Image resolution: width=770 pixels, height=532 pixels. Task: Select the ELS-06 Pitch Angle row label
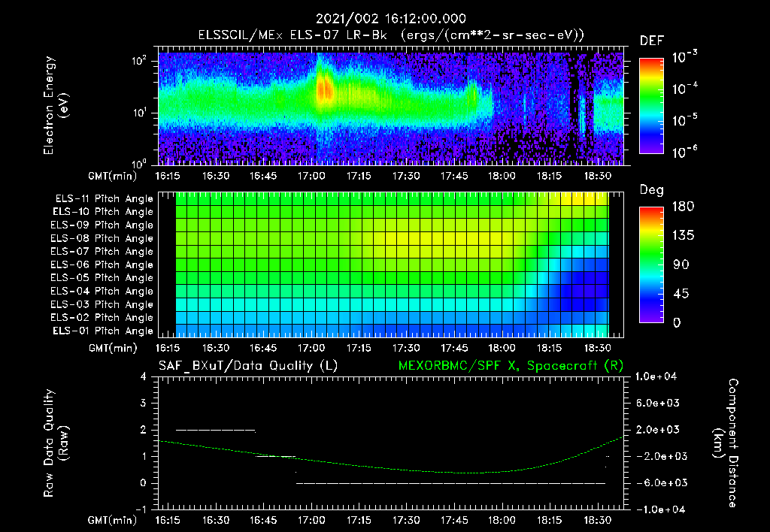point(102,265)
